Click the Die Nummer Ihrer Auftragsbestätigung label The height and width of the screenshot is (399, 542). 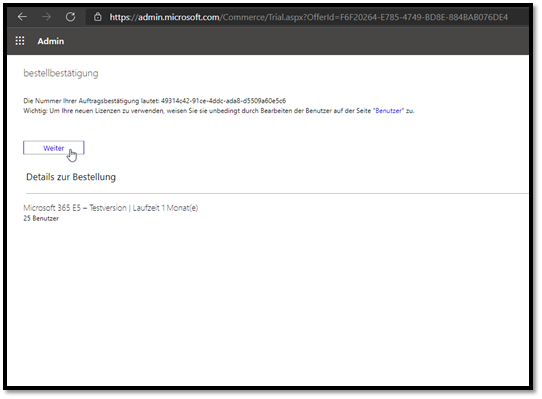91,101
